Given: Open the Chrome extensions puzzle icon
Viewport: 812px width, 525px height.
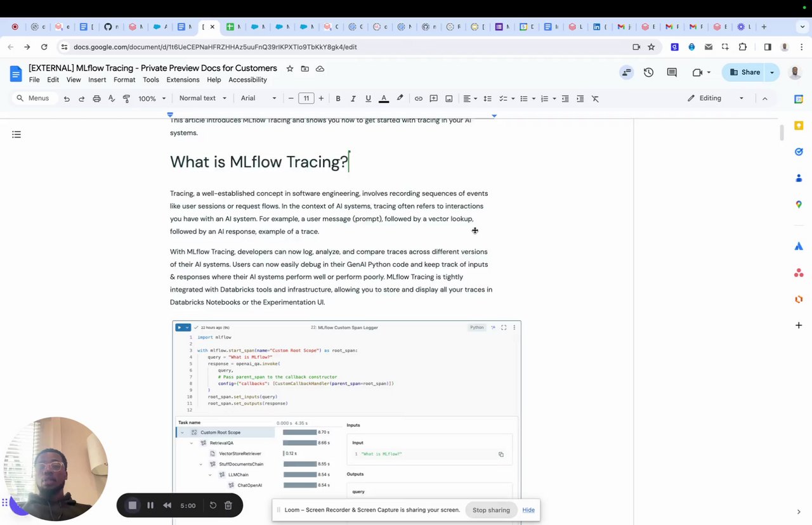Looking at the screenshot, I should [742, 47].
